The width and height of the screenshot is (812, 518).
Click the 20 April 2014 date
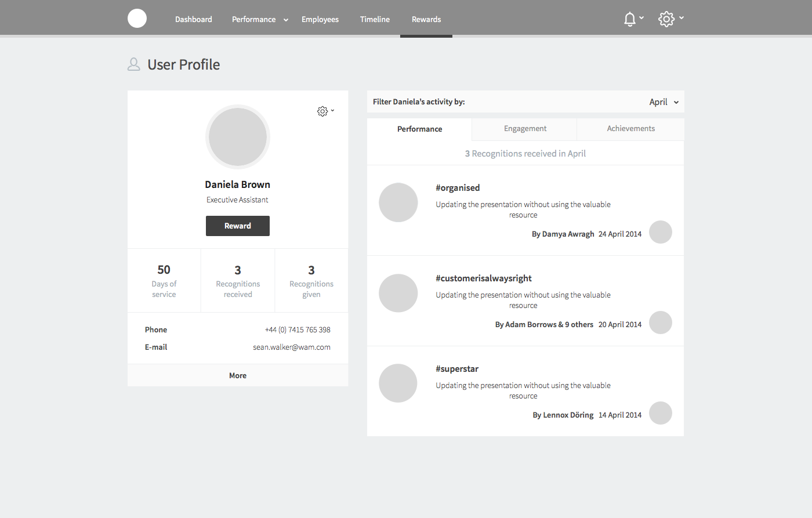(x=620, y=324)
